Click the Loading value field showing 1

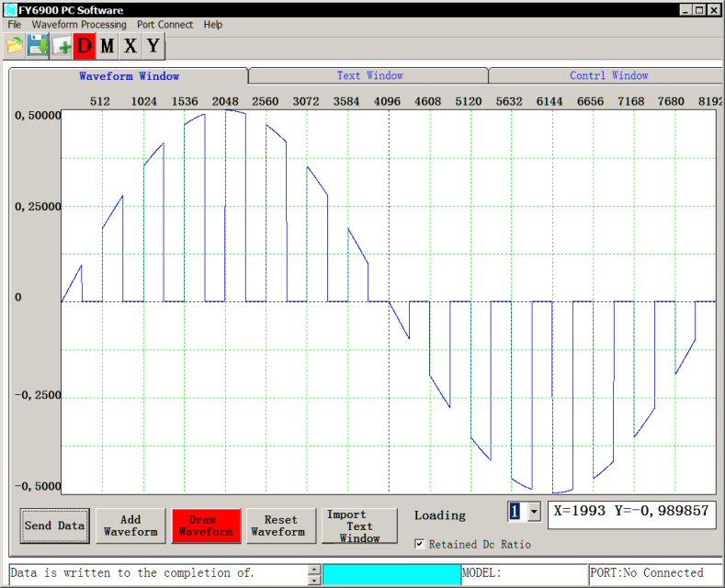click(517, 512)
